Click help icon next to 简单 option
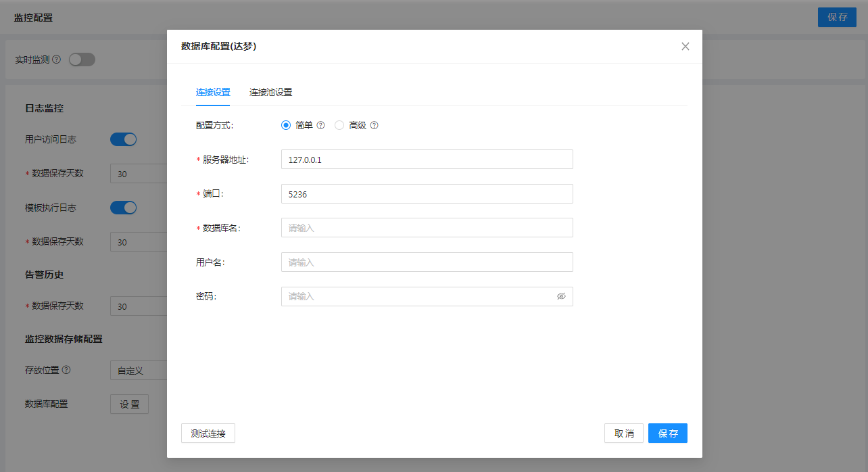 click(x=320, y=125)
